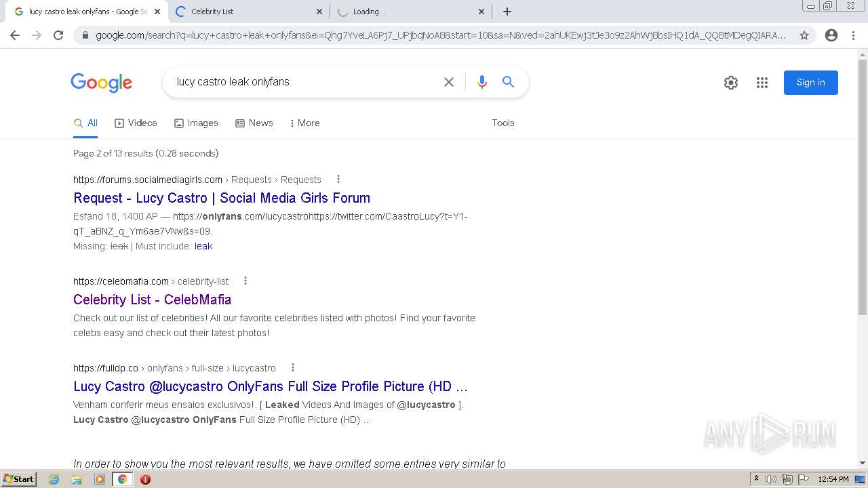Open options menu for celebmafia result
This screenshot has height=488, width=868.
point(245,281)
